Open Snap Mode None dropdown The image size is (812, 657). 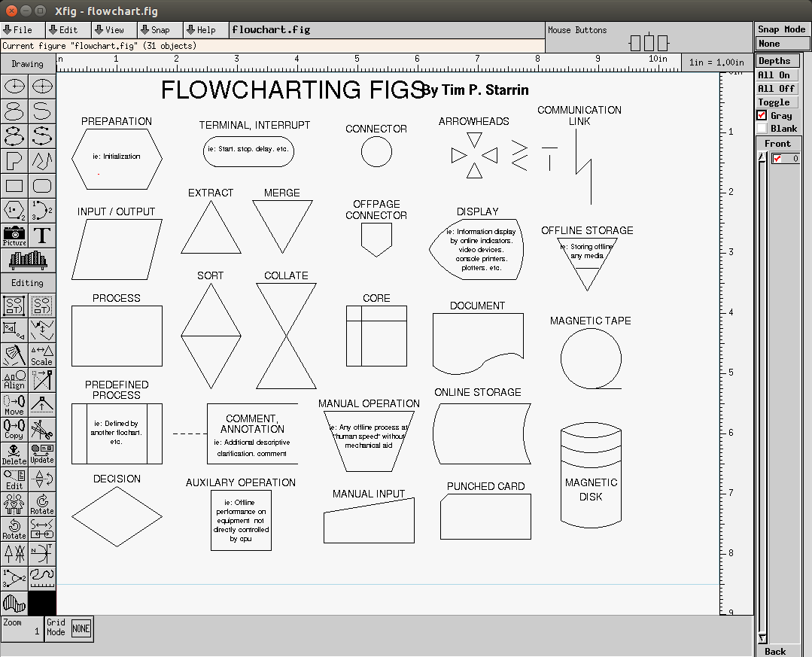coord(782,44)
